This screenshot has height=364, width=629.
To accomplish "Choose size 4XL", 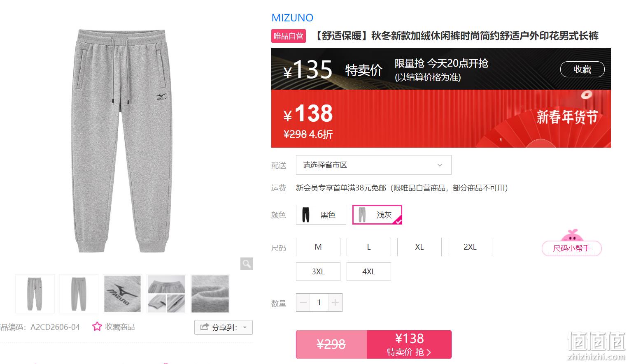I will coord(369,271).
